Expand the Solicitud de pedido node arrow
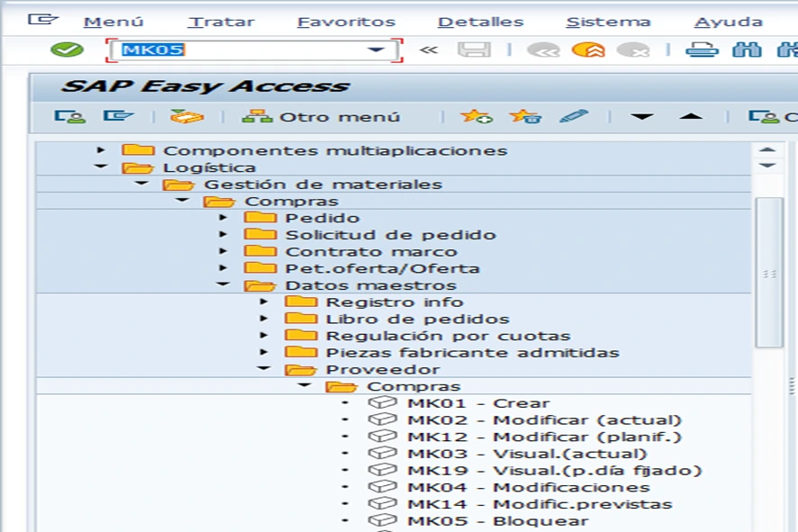The image size is (798, 532). [222, 234]
